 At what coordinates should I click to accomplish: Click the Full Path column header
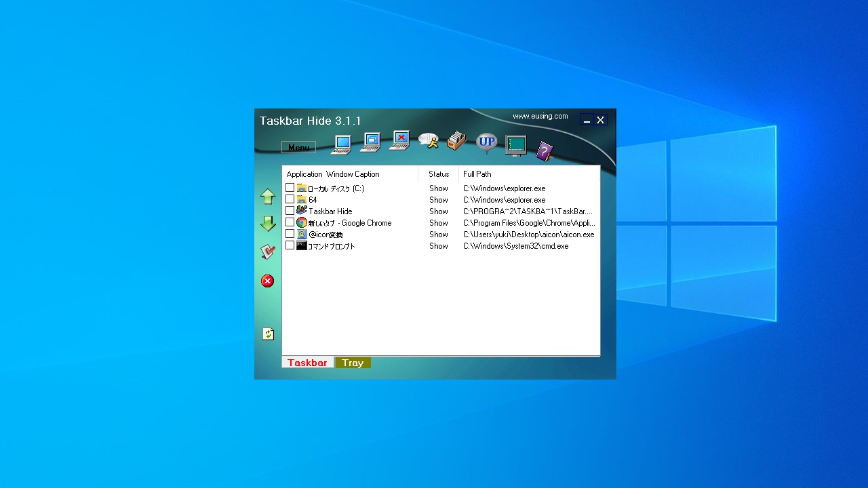click(x=529, y=174)
